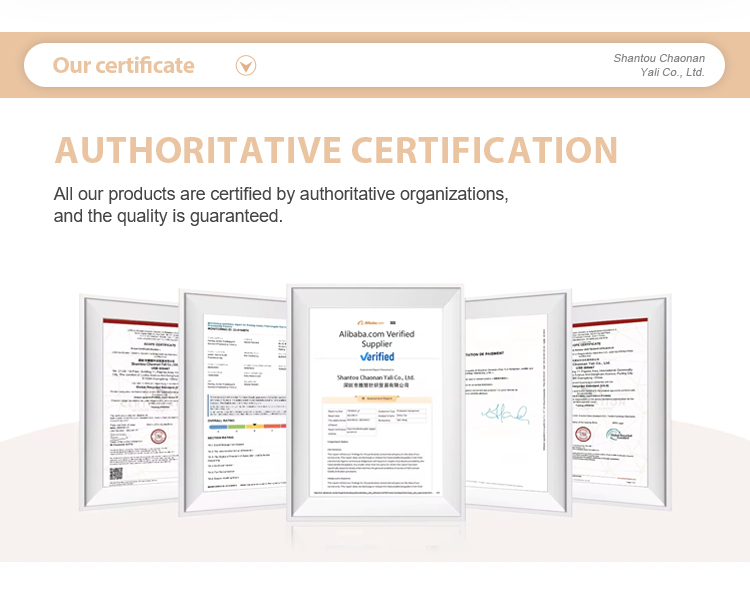Viewport: 750px width, 594px height.
Task: Open the far-right certificate with Global Recycled logo
Action: click(621, 403)
